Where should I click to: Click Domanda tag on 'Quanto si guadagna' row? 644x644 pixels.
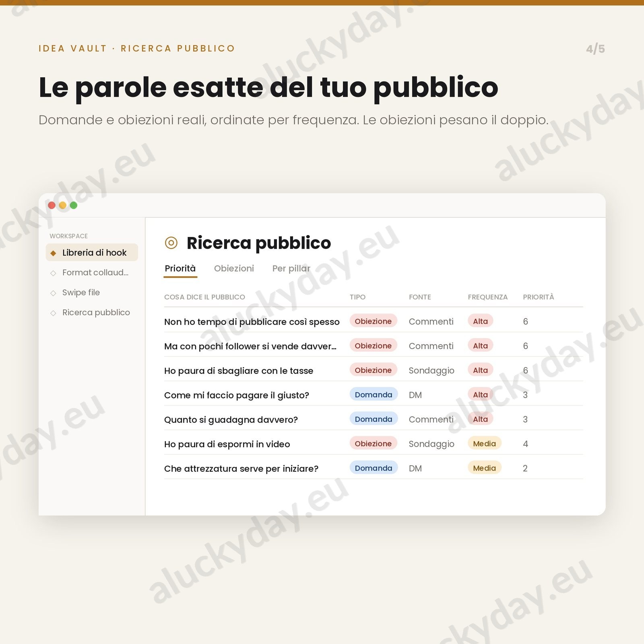[x=374, y=419]
